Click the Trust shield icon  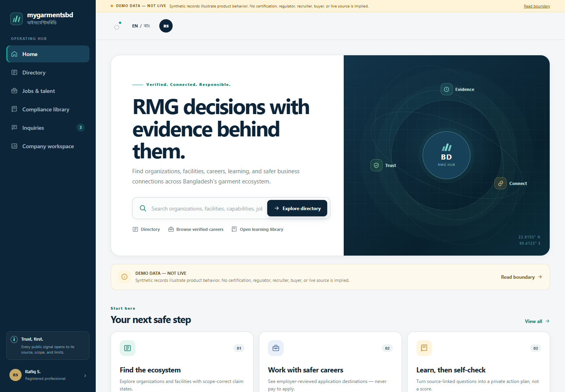376,165
